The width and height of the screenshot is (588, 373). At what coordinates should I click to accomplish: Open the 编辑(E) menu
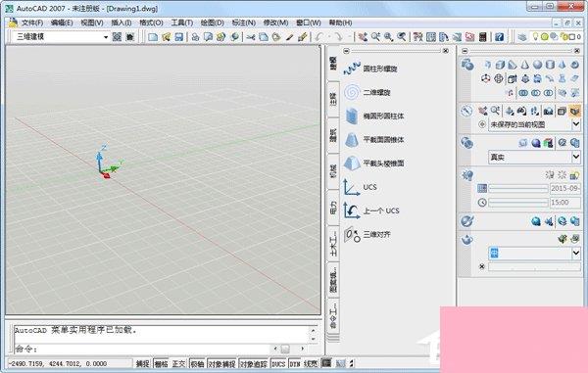coord(62,23)
